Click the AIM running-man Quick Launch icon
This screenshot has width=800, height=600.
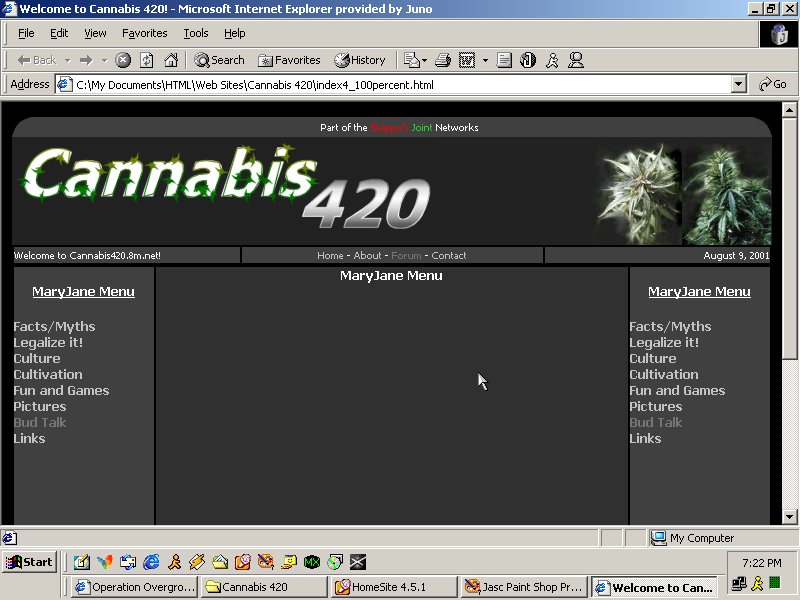tap(174, 562)
